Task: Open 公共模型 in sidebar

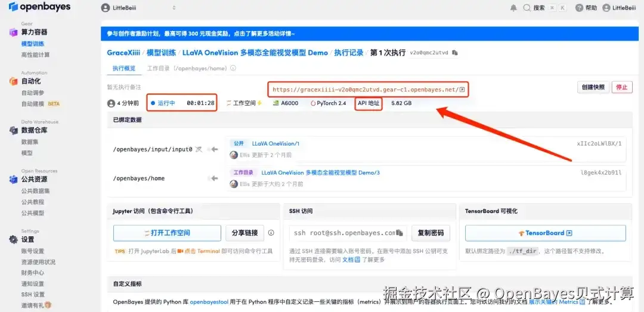Action: tap(33, 213)
